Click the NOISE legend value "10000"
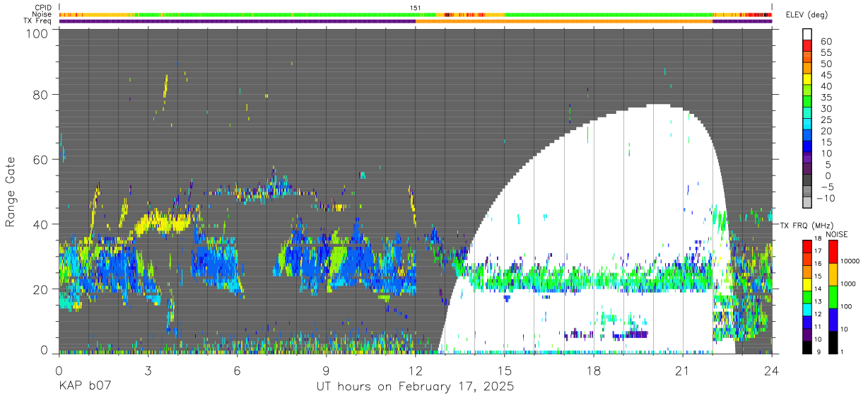The image size is (868, 401). tap(850, 261)
